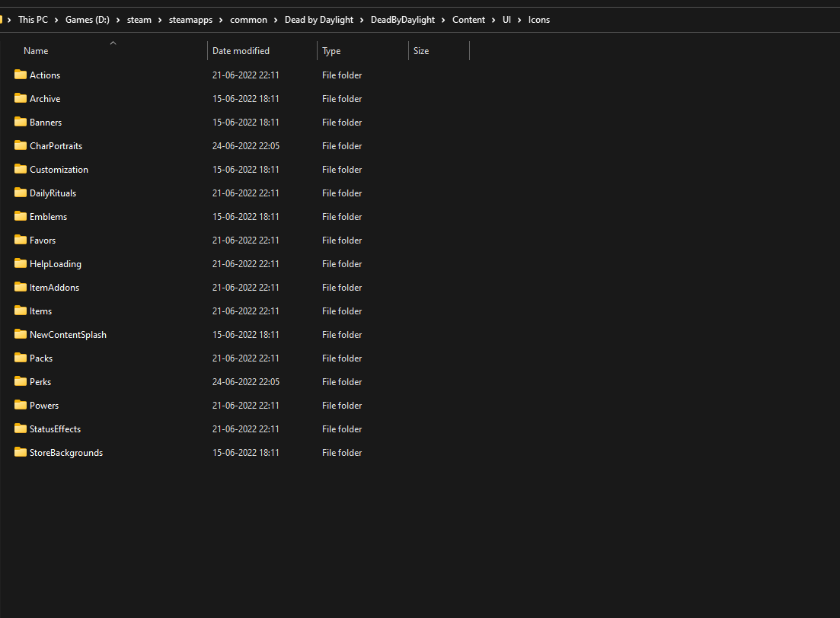840x618 pixels.
Task: Select the Powers folder icon
Action: pos(21,404)
